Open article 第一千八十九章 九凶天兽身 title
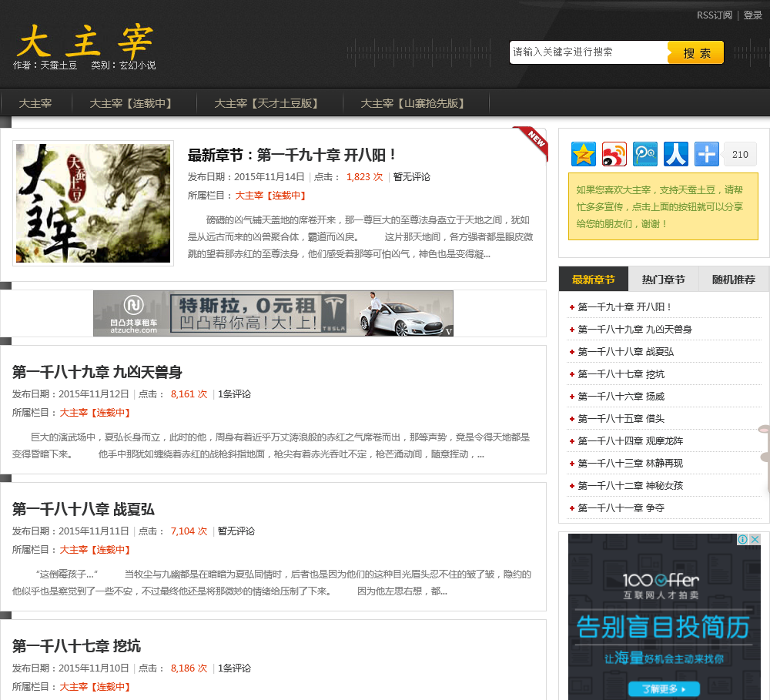Image resolution: width=770 pixels, height=700 pixels. coord(97,372)
